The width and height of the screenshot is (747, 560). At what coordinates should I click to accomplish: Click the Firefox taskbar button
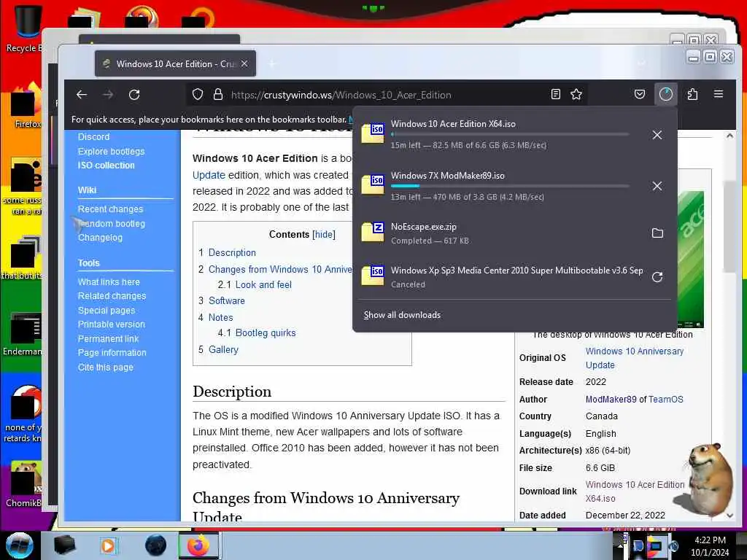[198, 545]
